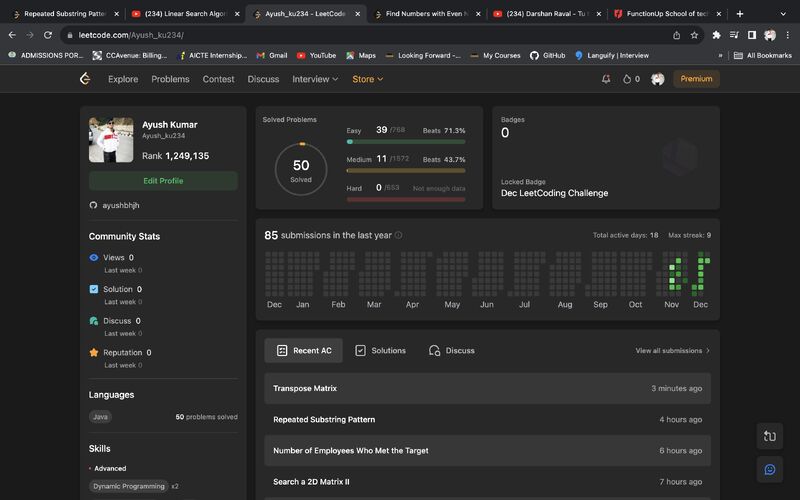Open the Search a 2D Matrix II submission
The image size is (800, 500).
click(487, 482)
